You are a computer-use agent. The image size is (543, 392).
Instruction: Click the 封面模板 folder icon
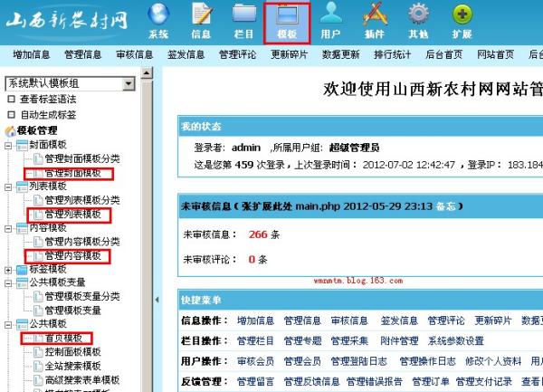coord(22,146)
